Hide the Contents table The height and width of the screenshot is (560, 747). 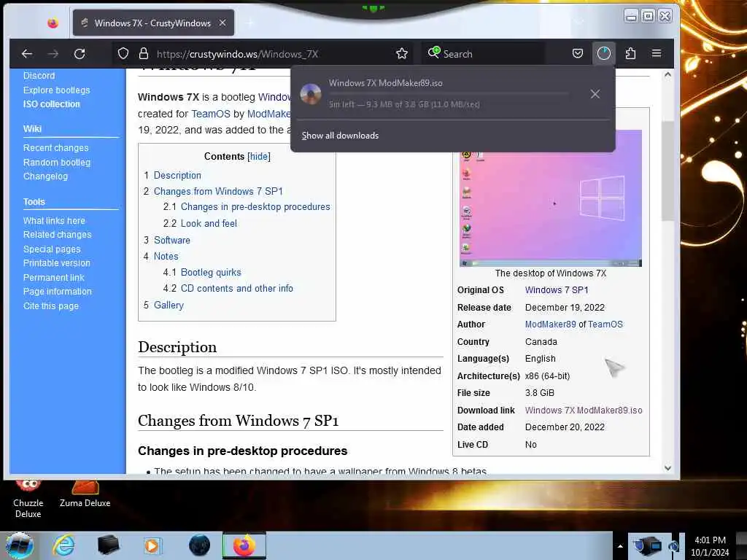(x=259, y=157)
